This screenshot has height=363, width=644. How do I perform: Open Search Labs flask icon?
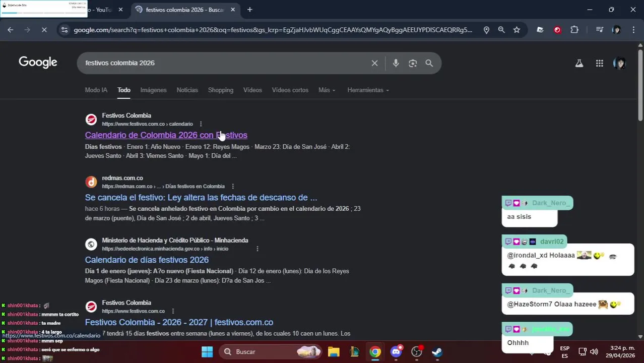tap(579, 63)
